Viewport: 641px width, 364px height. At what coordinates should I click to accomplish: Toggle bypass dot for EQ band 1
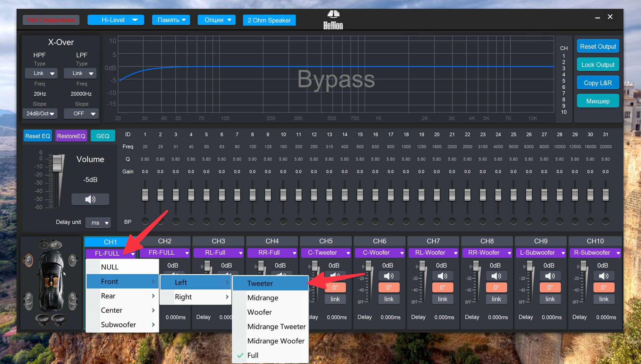pyautogui.click(x=145, y=221)
